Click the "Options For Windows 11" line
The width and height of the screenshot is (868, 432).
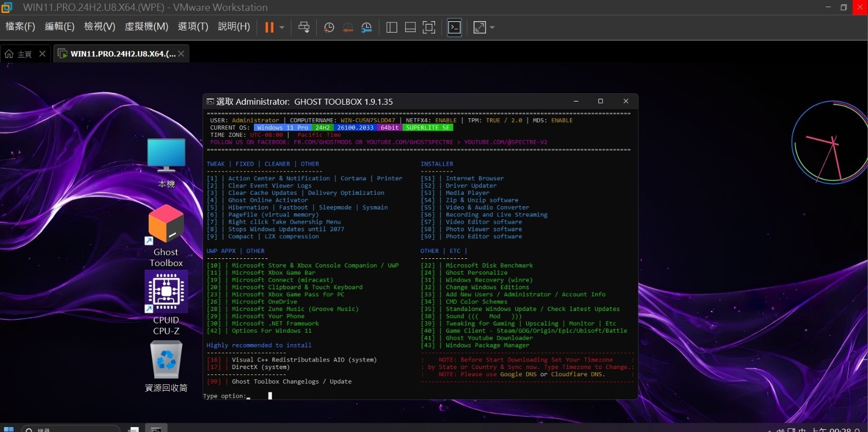tap(272, 331)
